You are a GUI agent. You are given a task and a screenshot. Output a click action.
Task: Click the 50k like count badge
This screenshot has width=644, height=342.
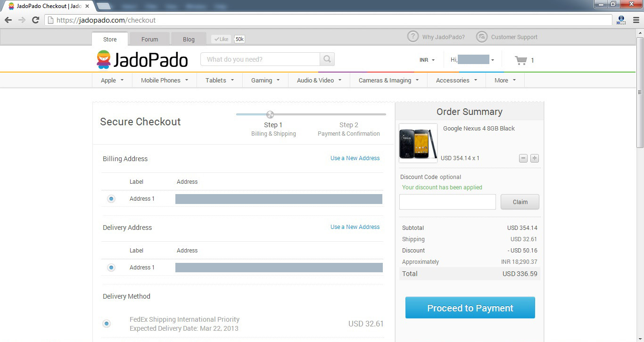(x=239, y=39)
